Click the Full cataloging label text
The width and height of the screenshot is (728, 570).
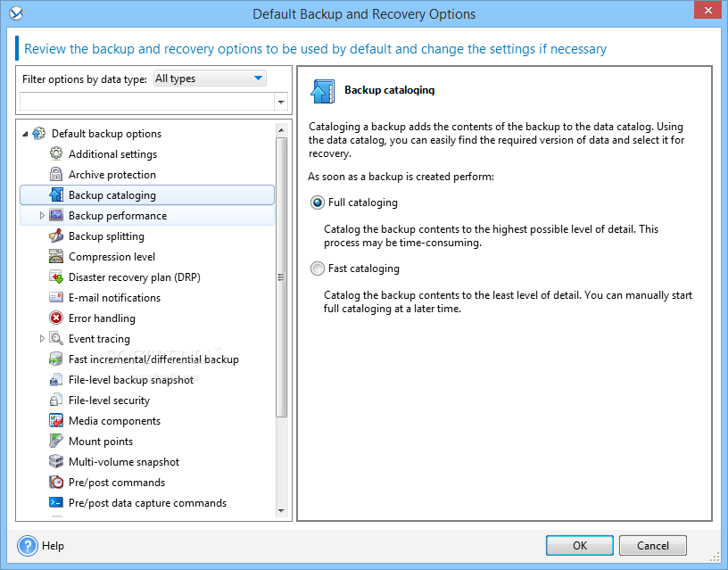pos(363,202)
